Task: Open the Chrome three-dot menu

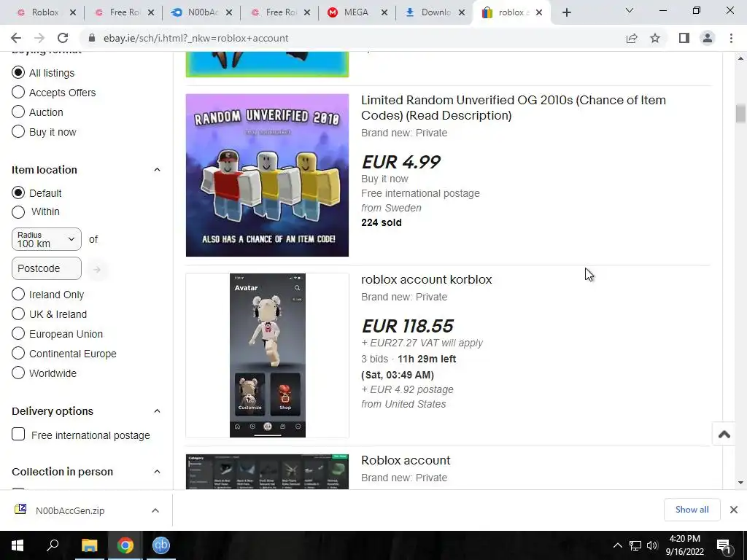Action: point(731,38)
